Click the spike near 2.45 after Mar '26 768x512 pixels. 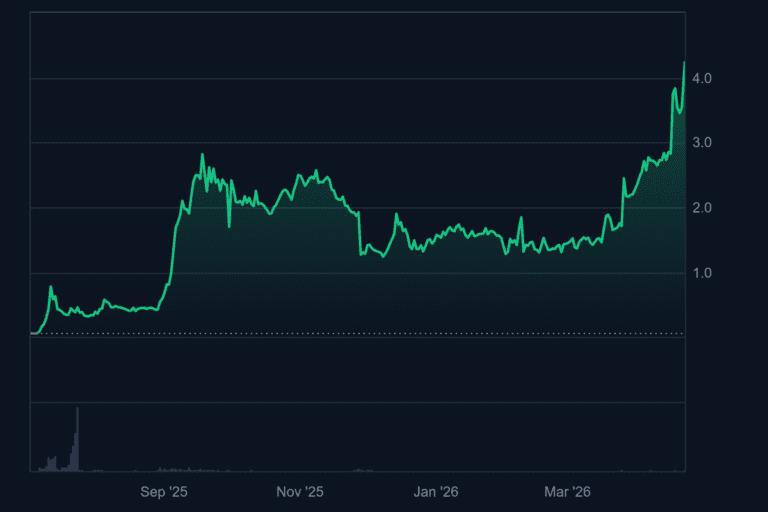coord(623,179)
